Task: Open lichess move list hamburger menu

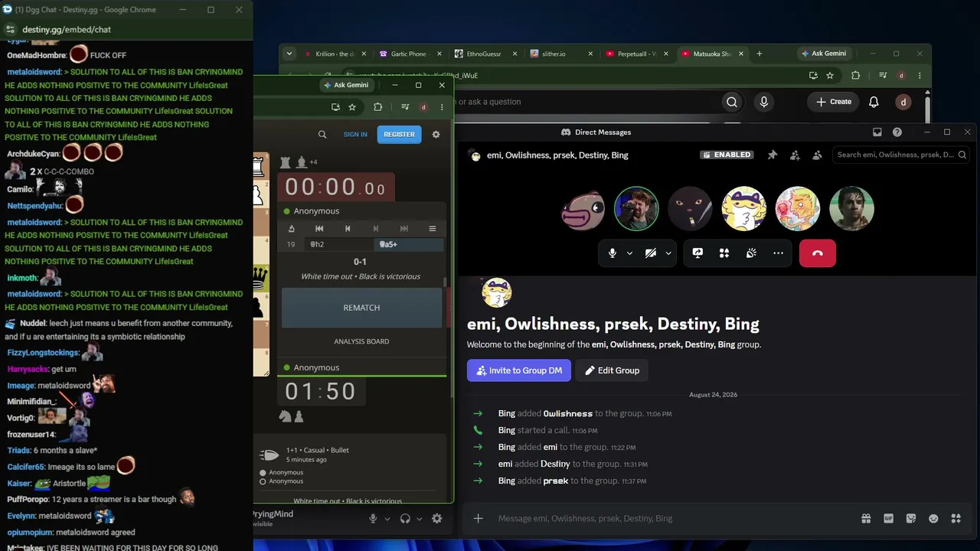Action: click(x=433, y=228)
